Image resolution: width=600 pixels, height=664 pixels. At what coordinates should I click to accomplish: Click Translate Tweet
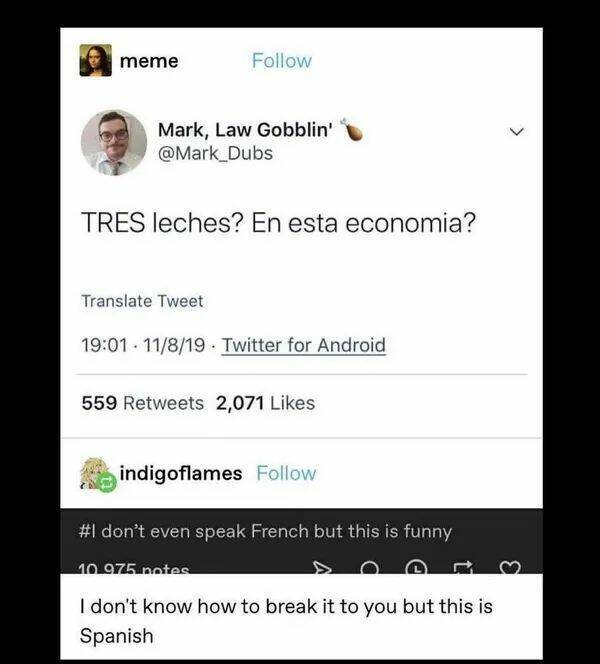(x=142, y=301)
